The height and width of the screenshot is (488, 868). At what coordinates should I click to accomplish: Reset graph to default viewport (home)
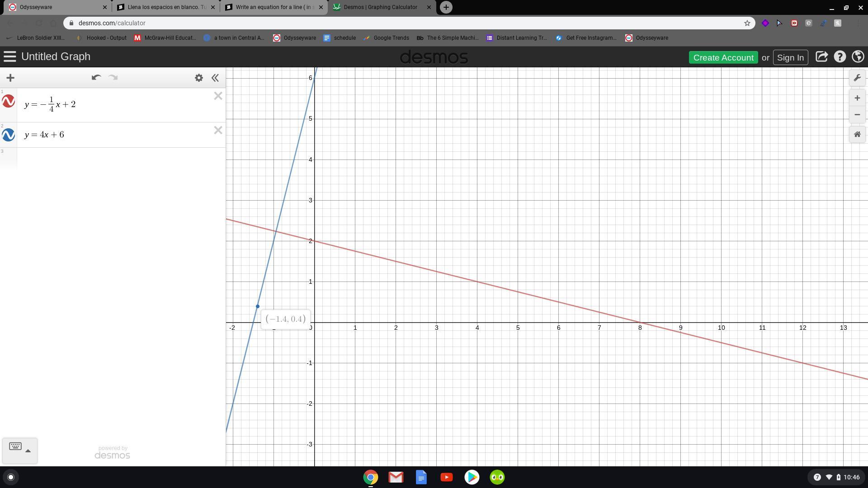pos(857,134)
